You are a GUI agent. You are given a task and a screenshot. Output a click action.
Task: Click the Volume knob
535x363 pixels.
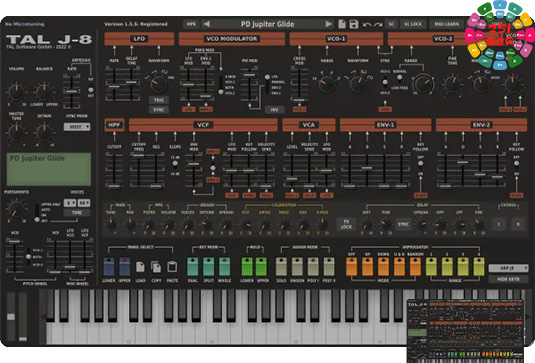[x=16, y=91]
